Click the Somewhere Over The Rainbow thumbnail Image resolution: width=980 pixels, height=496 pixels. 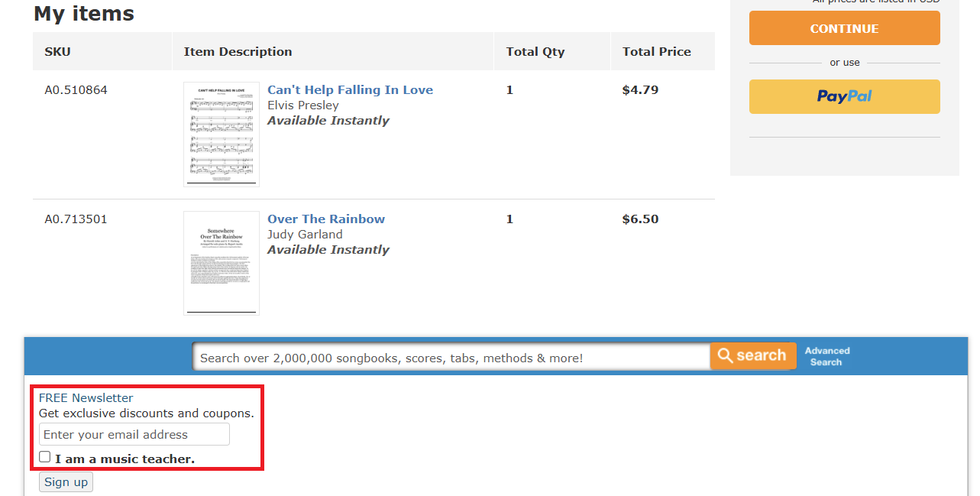point(222,263)
